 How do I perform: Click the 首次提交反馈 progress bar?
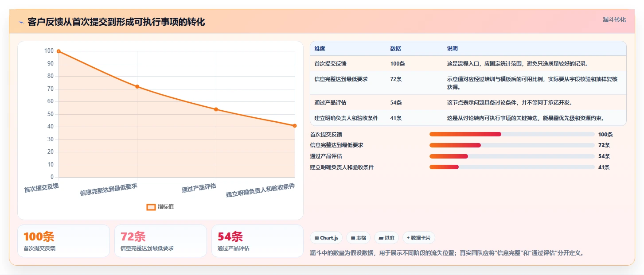pos(512,134)
